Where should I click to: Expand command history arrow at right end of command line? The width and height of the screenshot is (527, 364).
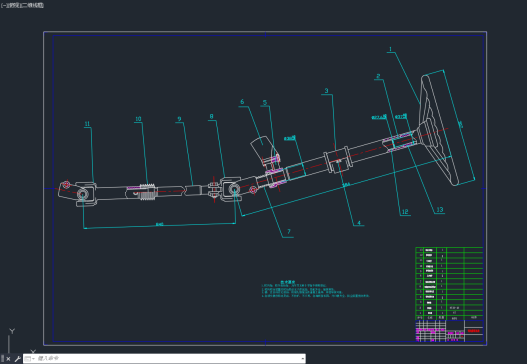pos(303,359)
